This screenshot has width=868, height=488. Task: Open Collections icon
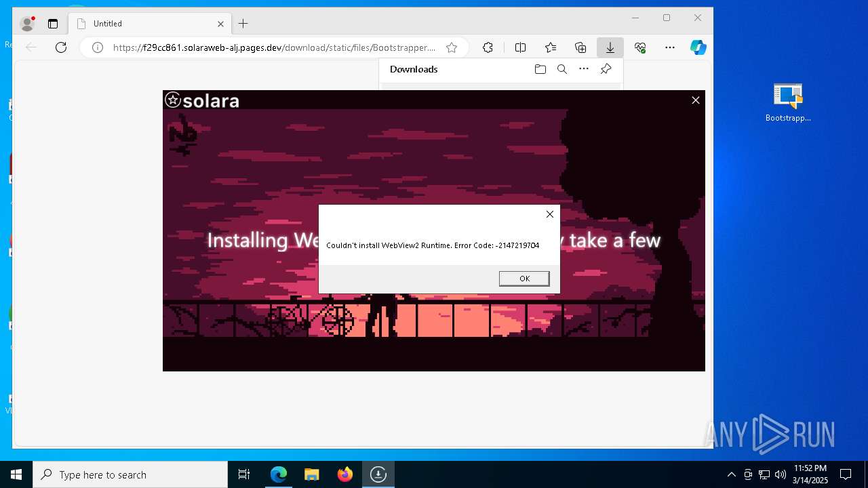click(x=580, y=47)
